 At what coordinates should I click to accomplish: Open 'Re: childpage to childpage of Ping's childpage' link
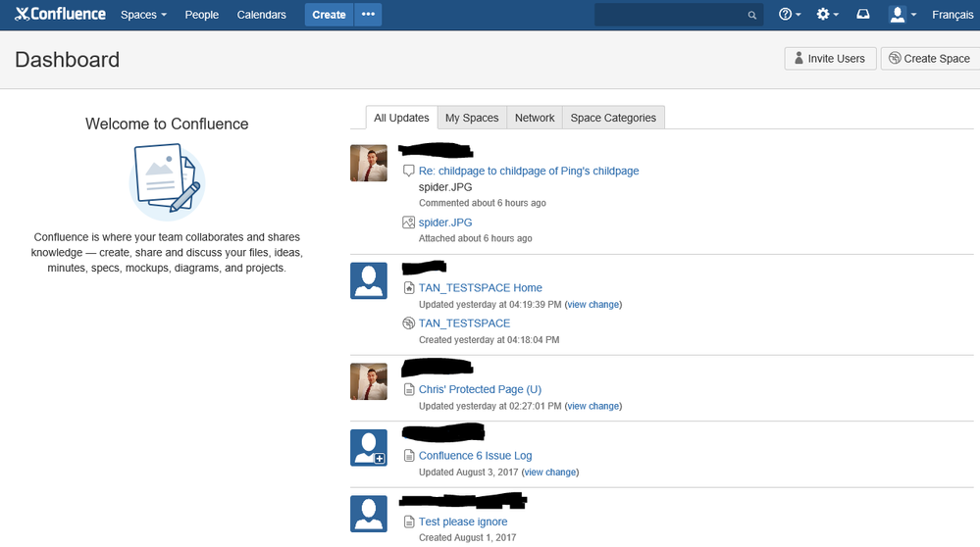pyautogui.click(x=529, y=171)
